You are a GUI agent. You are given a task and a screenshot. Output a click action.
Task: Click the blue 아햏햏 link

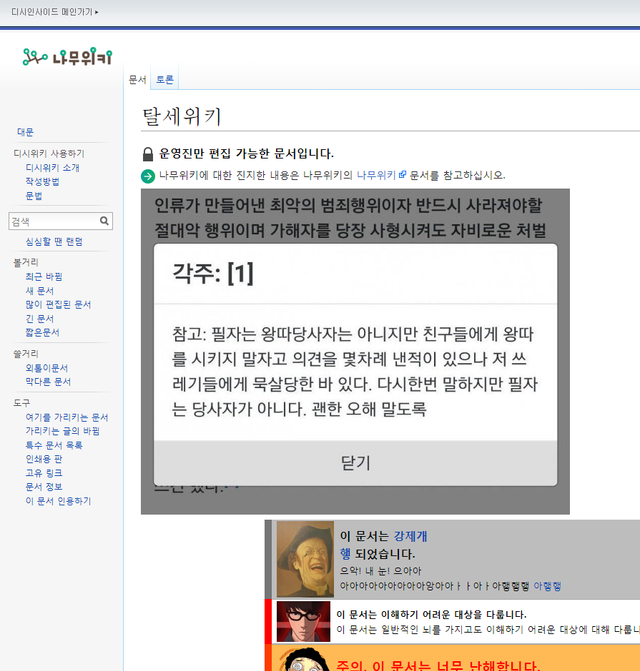[x=547, y=586]
